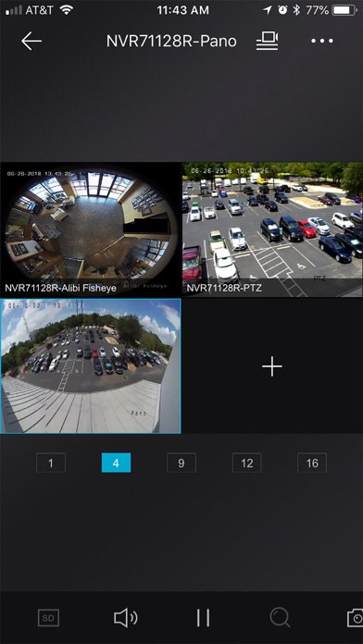
Task: Tap the 11:43 AM clock
Action: coord(182,10)
